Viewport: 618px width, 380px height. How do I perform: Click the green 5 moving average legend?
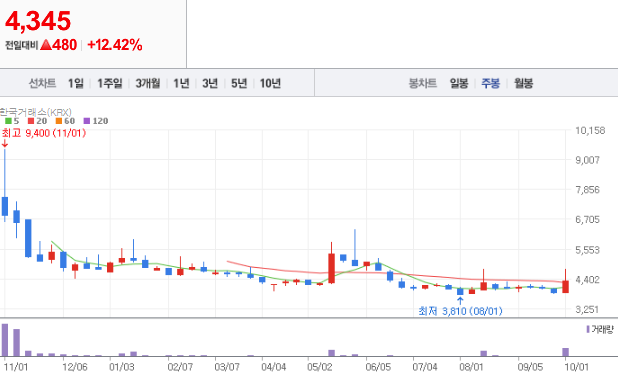coord(12,121)
